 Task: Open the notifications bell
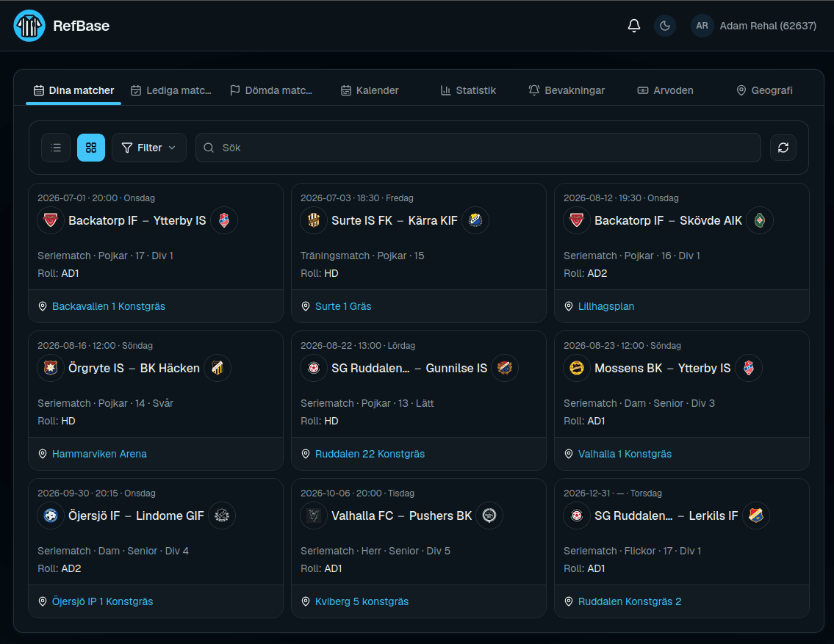point(634,26)
